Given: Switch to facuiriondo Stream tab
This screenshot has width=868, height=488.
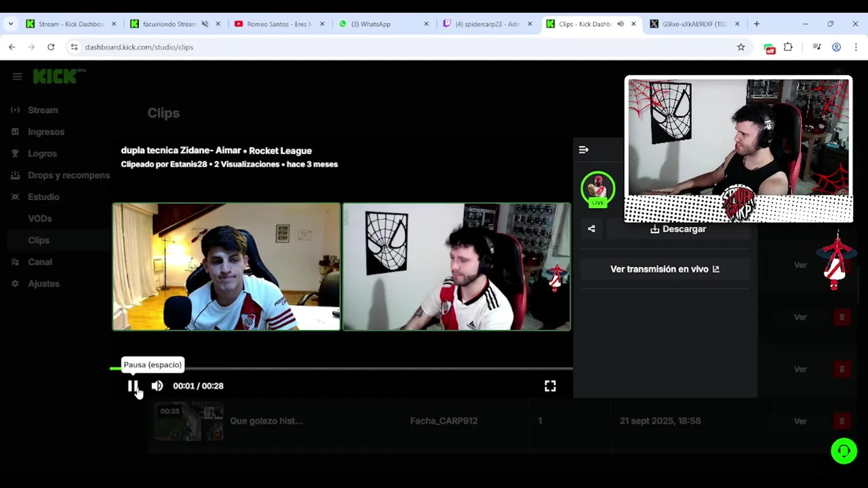Looking at the screenshot, I should (168, 24).
